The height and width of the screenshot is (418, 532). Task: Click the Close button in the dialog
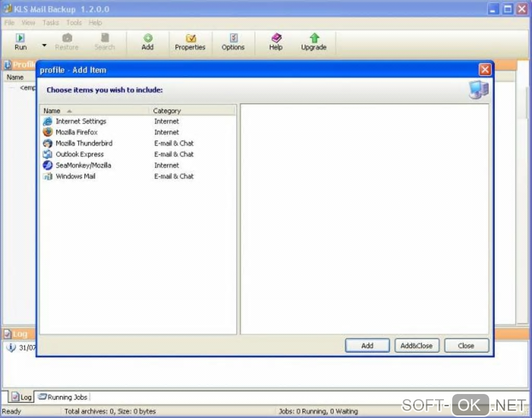(x=466, y=345)
